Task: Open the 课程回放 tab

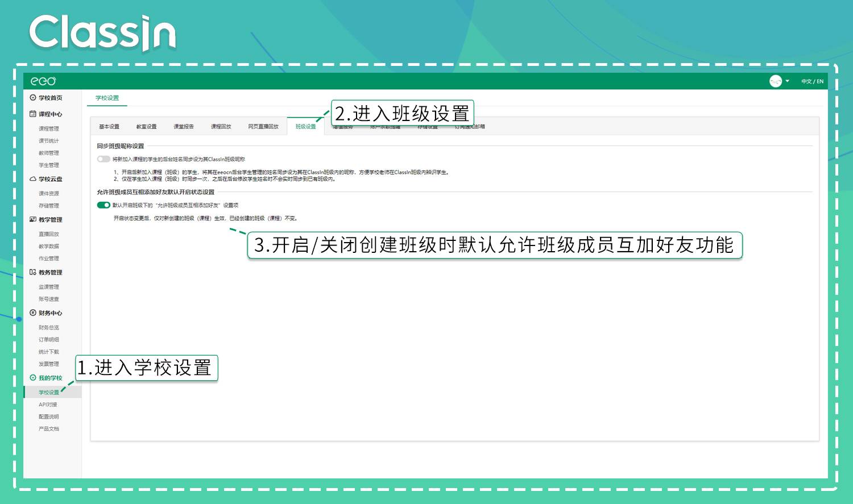Action: [221, 127]
